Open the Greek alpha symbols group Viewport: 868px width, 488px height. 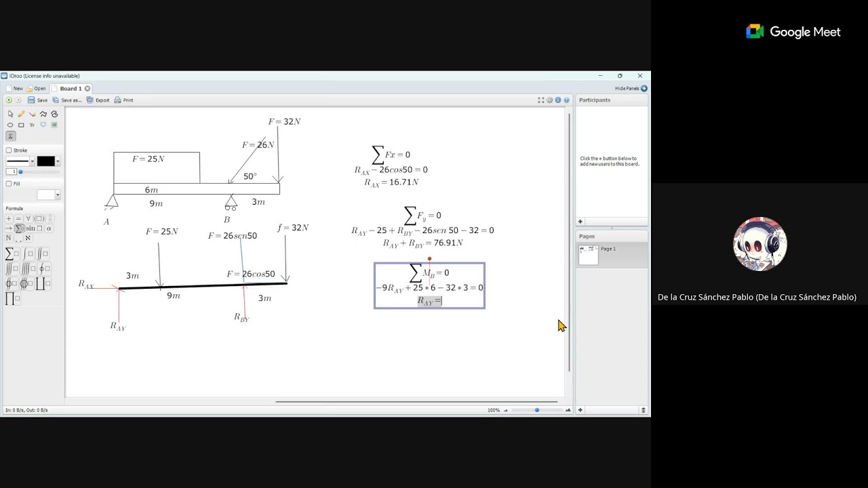(x=49, y=228)
